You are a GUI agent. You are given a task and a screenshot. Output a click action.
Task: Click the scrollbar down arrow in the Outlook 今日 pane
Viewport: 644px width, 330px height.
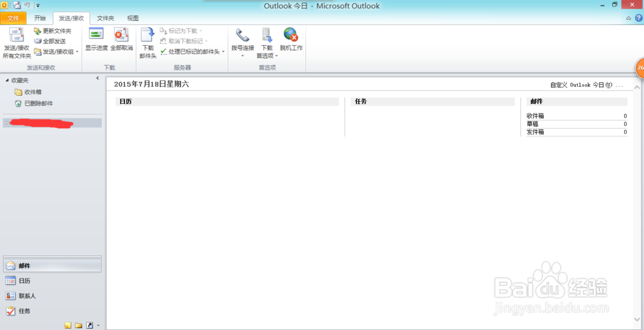point(637,319)
